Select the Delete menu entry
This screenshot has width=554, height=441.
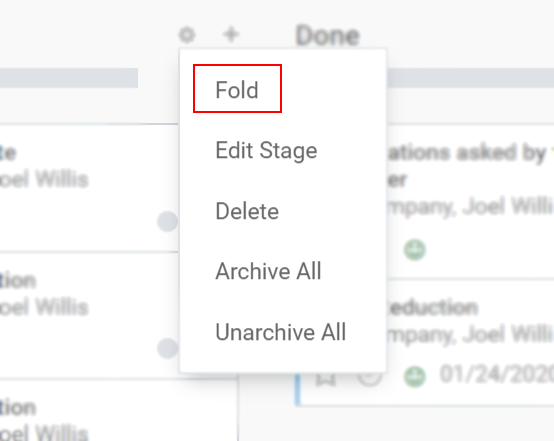[247, 211]
